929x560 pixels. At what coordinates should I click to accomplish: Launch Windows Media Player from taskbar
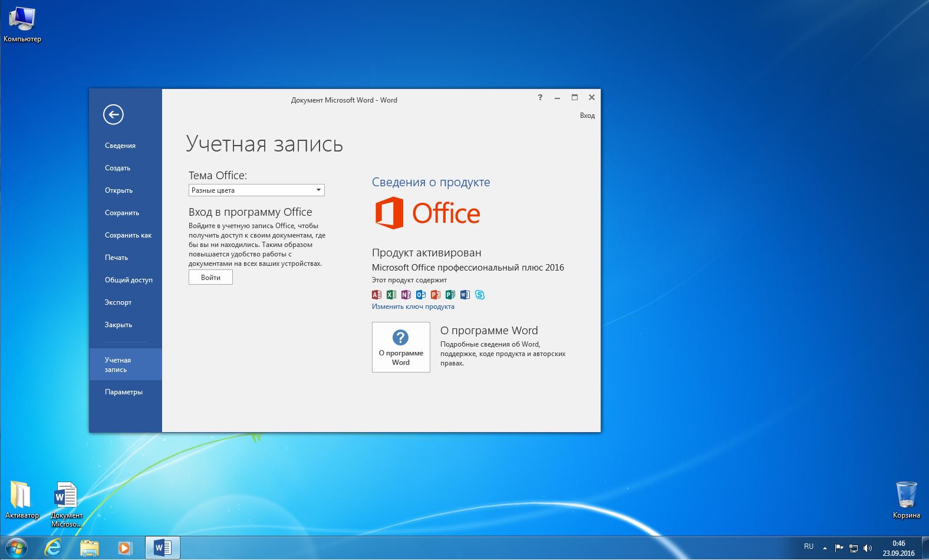[125, 548]
